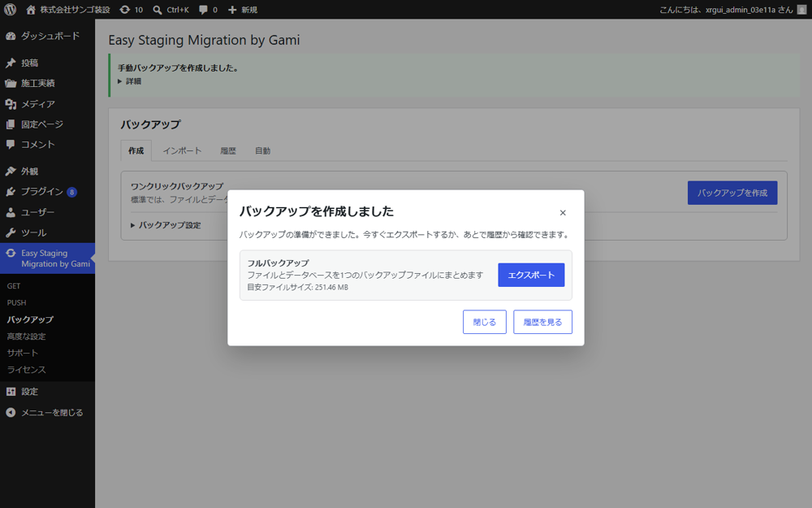
Task: Switch to the 自動 tab
Action: (262, 151)
